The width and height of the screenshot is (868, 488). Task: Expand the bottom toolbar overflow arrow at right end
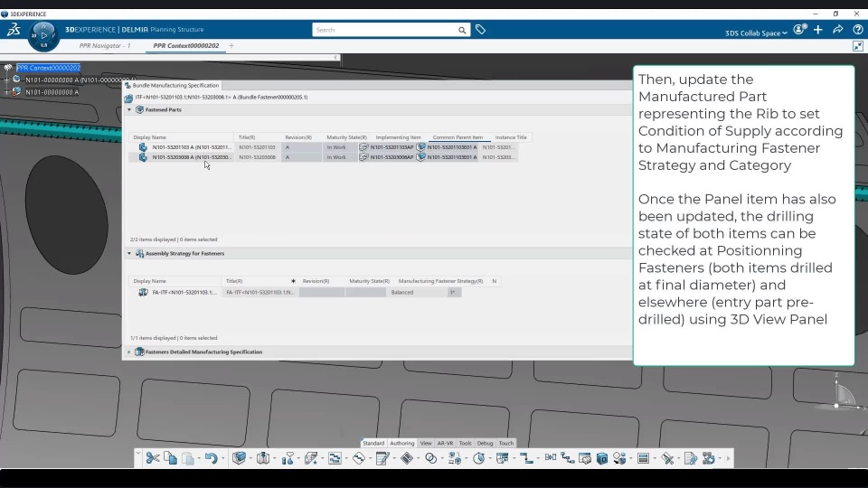[728, 458]
